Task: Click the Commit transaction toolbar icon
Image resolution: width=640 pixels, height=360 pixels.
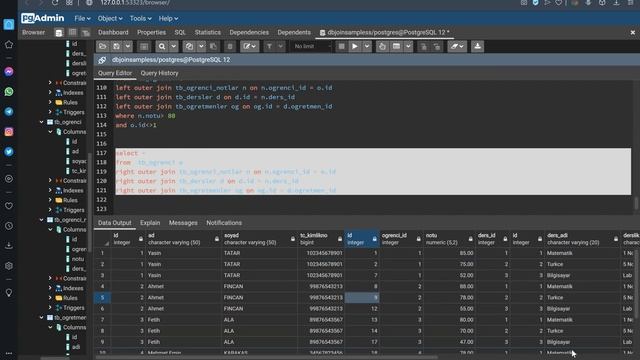Action: [424, 47]
